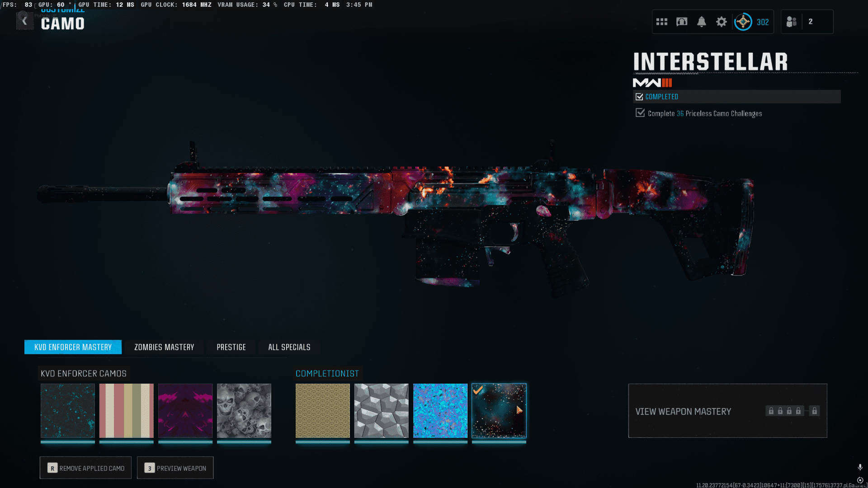Select the gold Gilded camo swatch
This screenshot has height=488, width=868.
point(322,411)
